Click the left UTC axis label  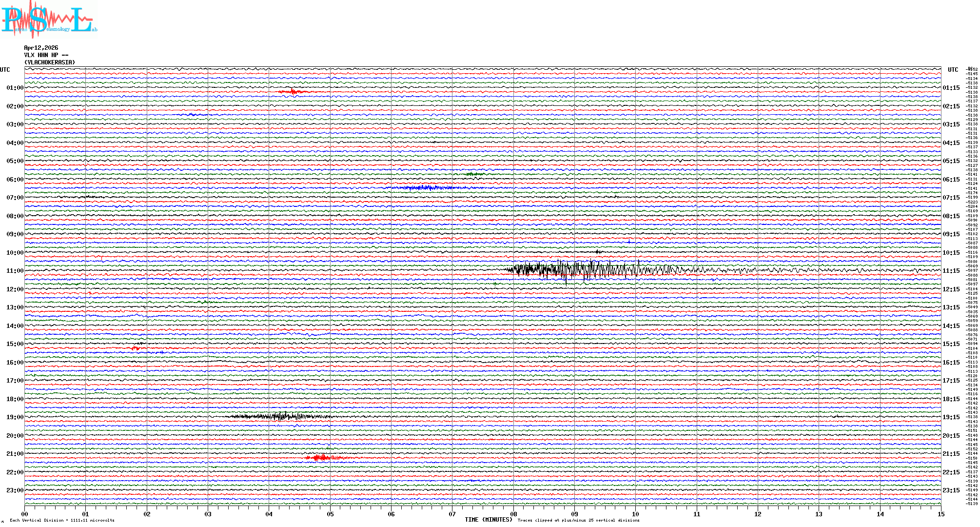[x=5, y=70]
